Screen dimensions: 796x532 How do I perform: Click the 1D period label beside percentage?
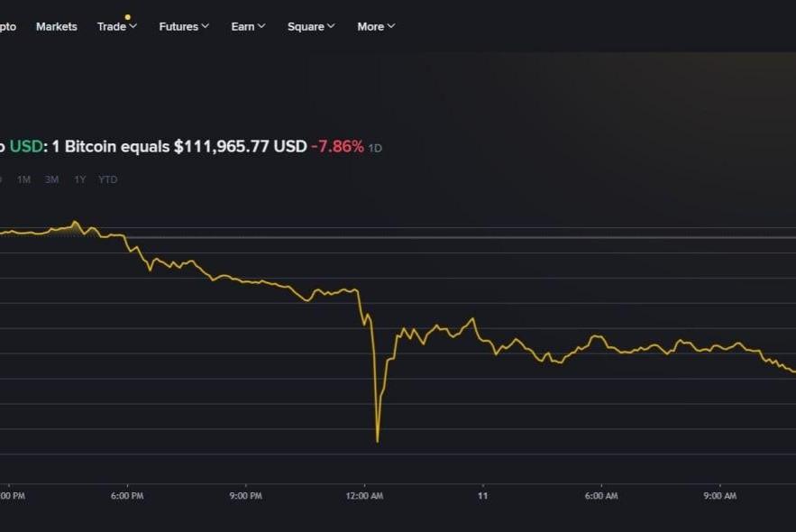pos(375,147)
